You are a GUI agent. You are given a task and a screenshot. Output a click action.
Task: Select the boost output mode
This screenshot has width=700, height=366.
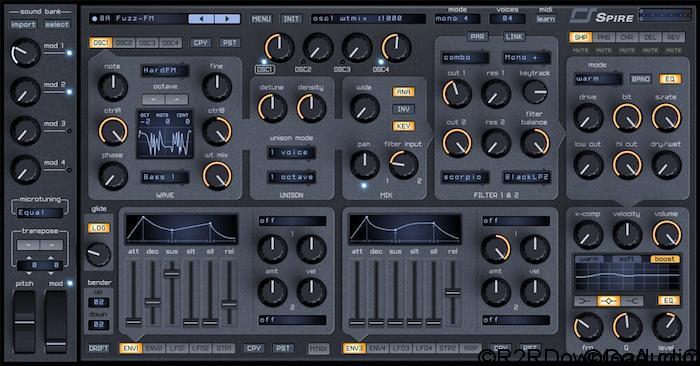(x=665, y=259)
